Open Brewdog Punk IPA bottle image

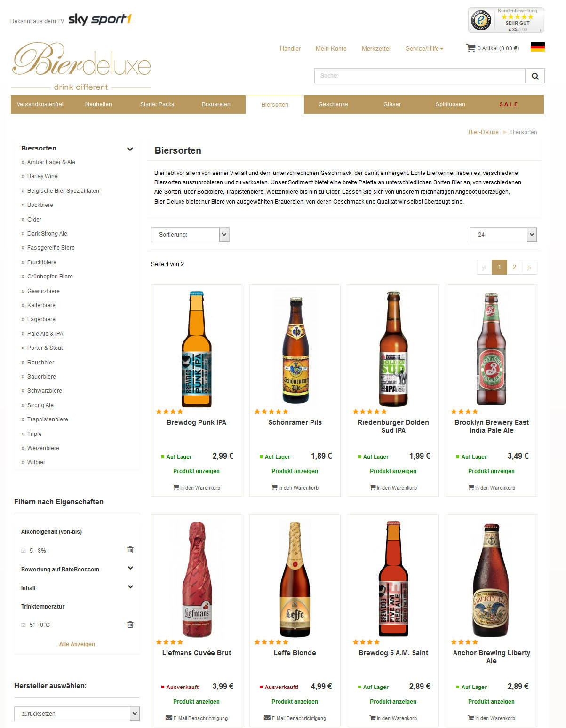click(196, 348)
